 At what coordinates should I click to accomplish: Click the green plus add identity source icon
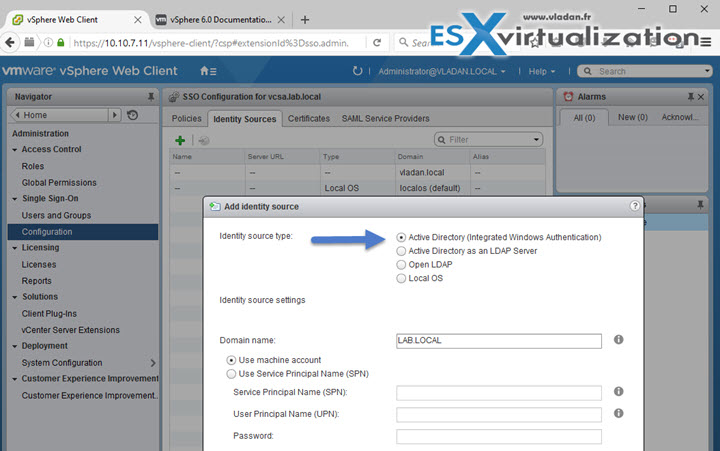tap(180, 141)
